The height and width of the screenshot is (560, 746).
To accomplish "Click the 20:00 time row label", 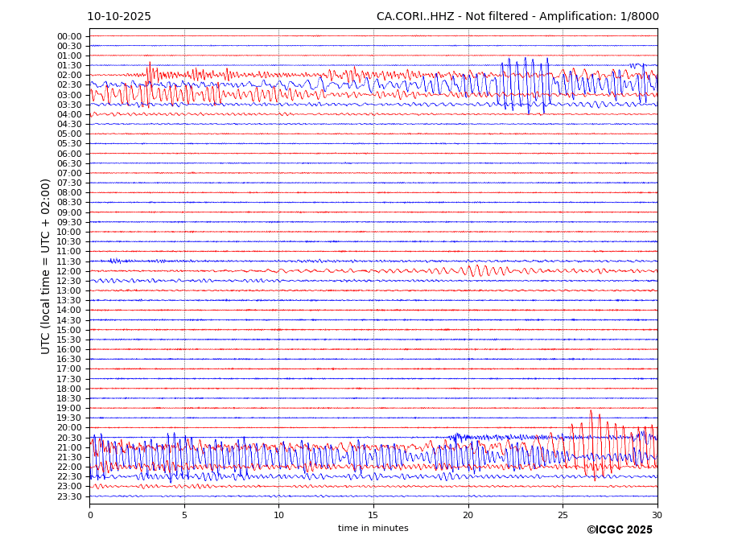I will pos(69,428).
